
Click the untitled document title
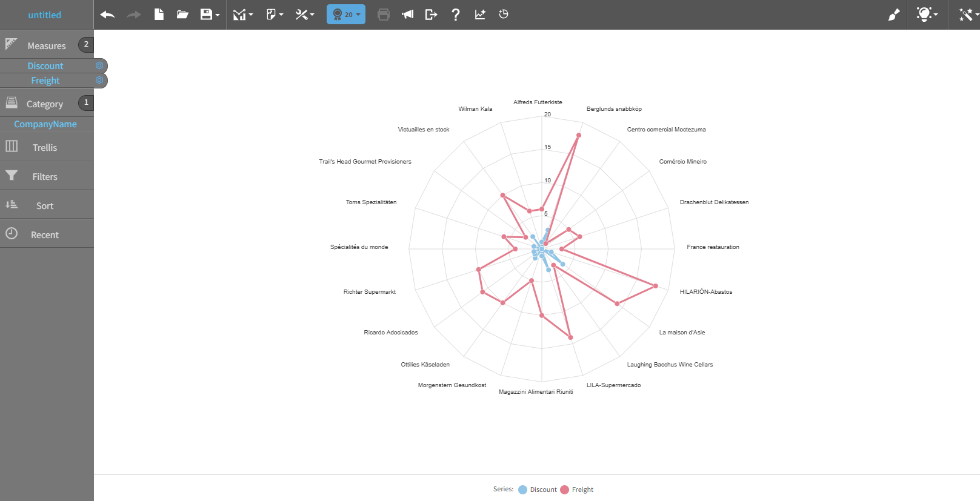(45, 15)
